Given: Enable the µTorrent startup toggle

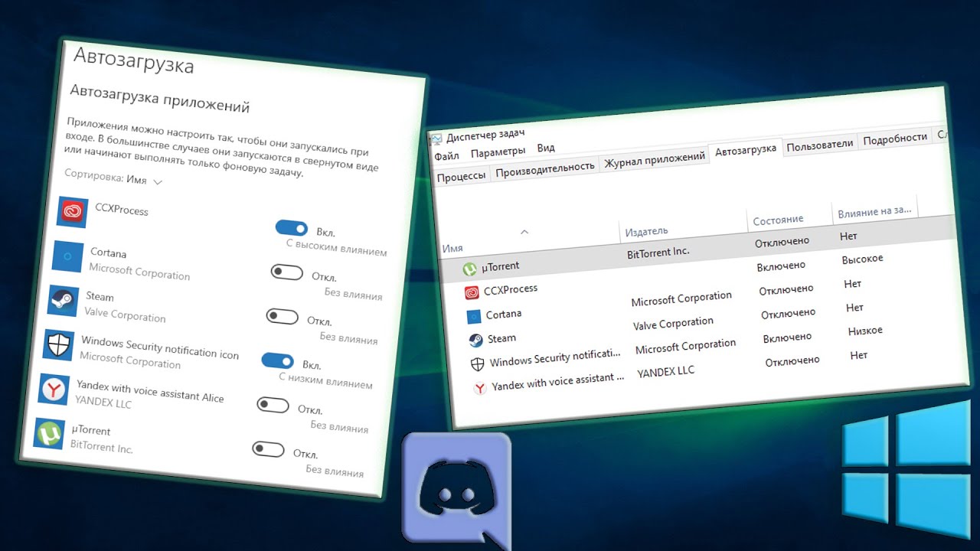Looking at the screenshot, I should 268,448.
